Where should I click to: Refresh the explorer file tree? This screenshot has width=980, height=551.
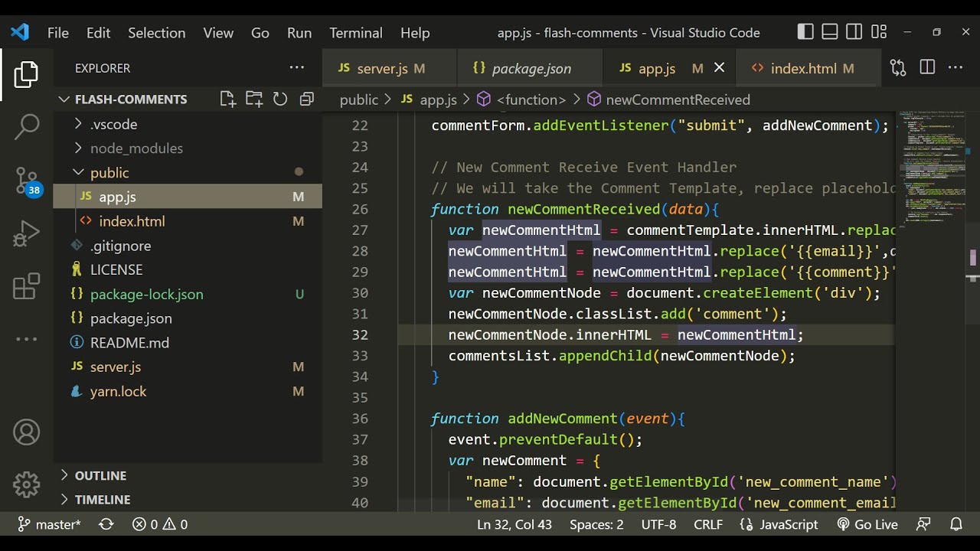coord(280,99)
